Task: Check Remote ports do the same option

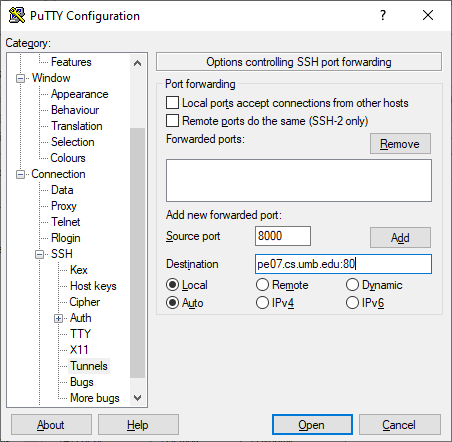Action: click(172, 120)
